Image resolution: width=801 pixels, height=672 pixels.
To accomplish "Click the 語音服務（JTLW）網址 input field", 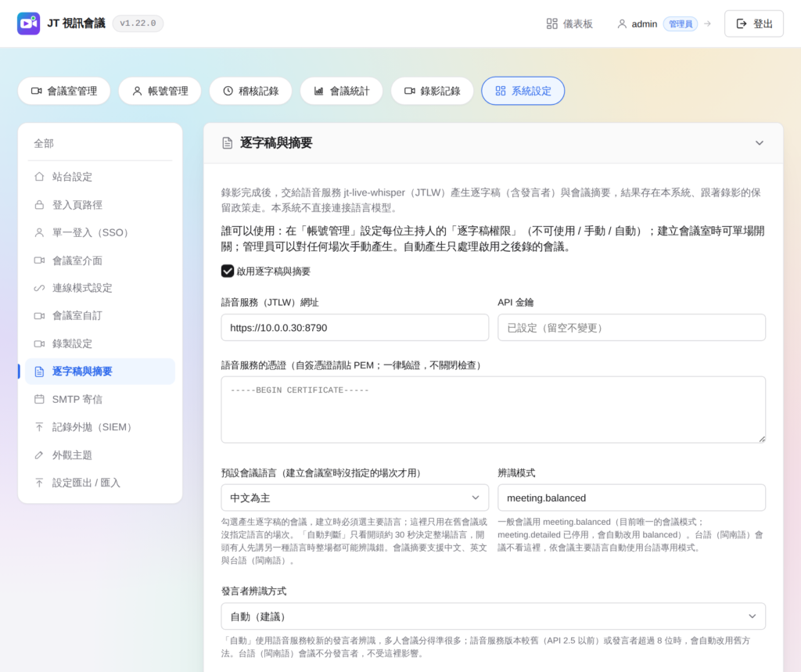I will pyautogui.click(x=354, y=328).
